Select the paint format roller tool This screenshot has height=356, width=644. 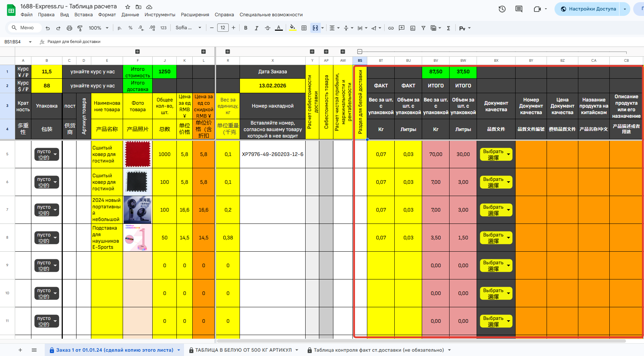pos(80,28)
